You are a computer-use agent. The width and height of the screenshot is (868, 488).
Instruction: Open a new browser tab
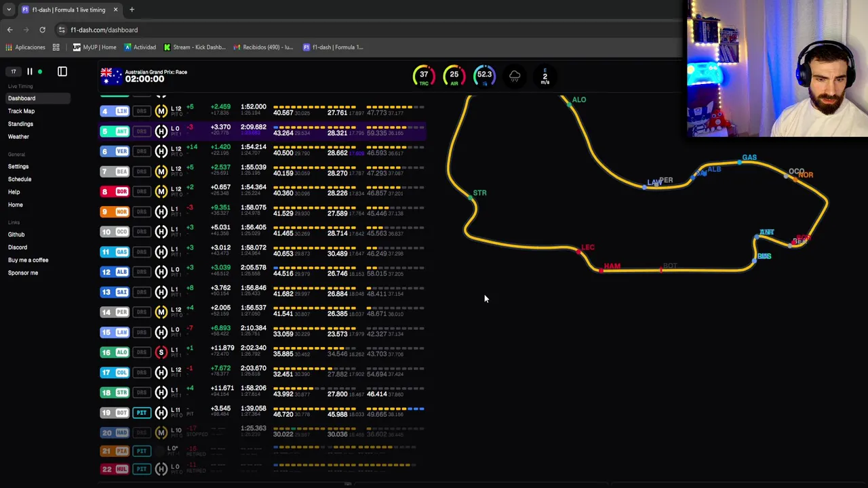132,9
